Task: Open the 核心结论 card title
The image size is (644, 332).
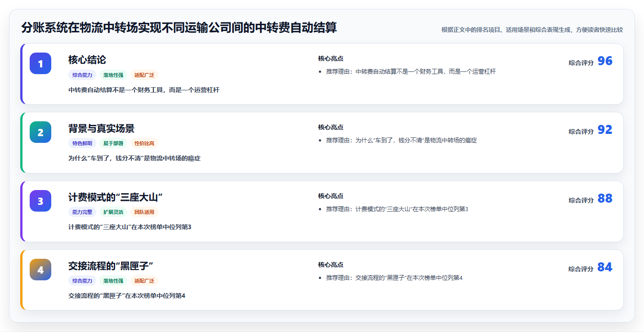Action: 87,60
